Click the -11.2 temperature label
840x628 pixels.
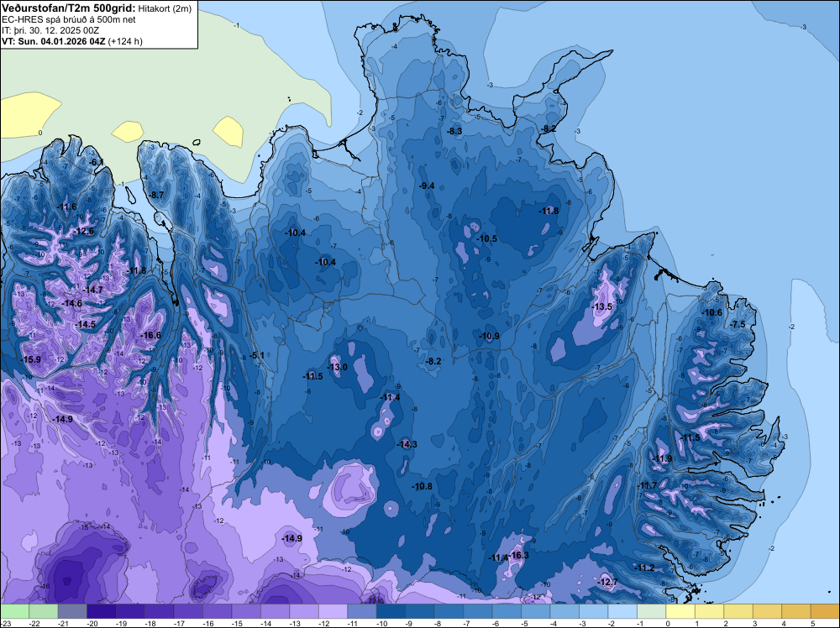[644, 568]
